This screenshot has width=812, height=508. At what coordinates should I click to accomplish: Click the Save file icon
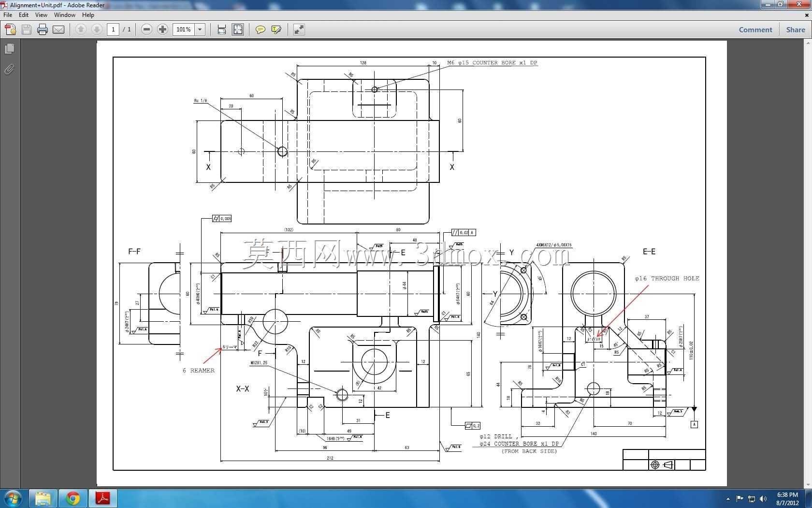[x=27, y=30]
